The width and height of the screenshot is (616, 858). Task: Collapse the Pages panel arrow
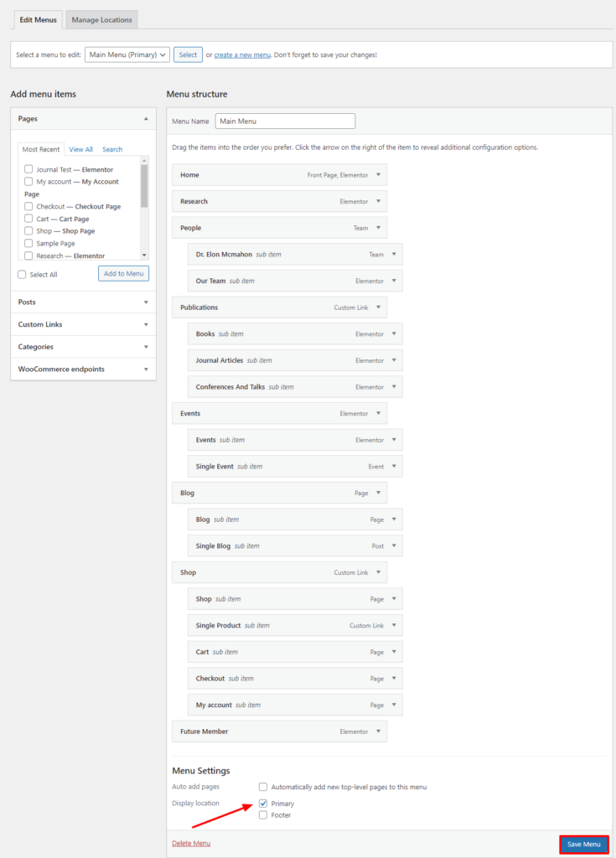146,119
